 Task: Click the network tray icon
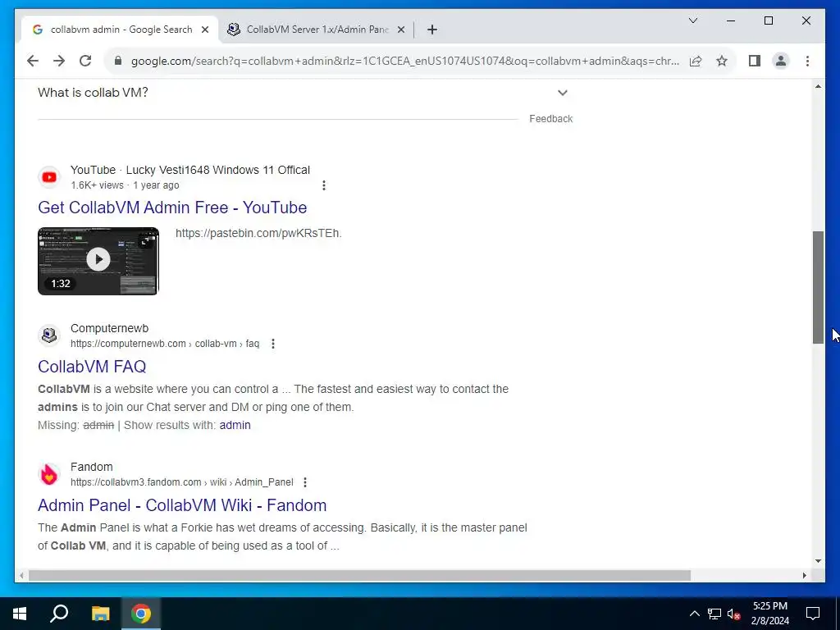(714, 614)
